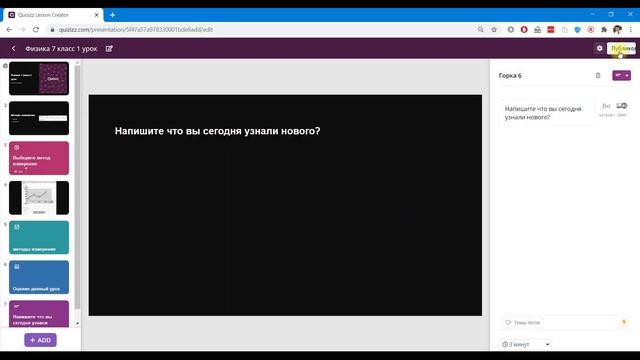640x360 pixels.
Task: Select teal методы измерения slide
Action: [x=39, y=238]
